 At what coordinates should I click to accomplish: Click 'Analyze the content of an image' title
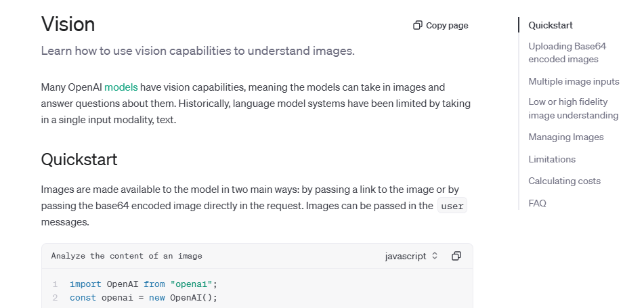(127, 256)
